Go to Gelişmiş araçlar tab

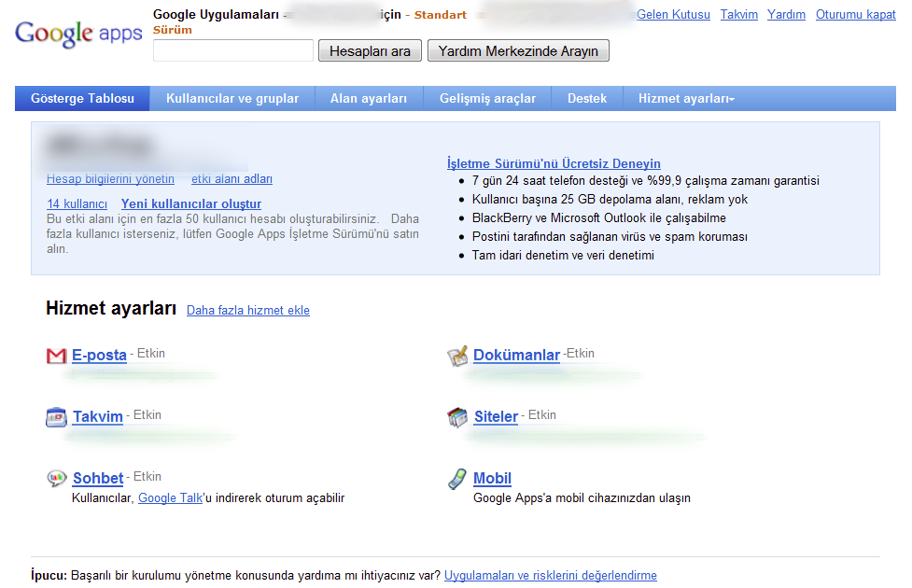487,98
